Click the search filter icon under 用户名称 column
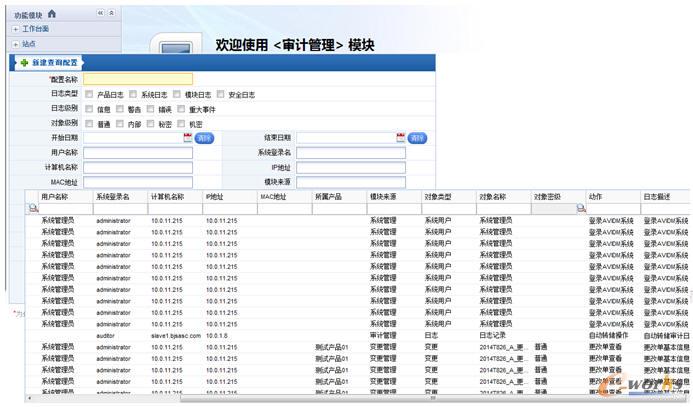693x407 pixels. (x=32, y=208)
